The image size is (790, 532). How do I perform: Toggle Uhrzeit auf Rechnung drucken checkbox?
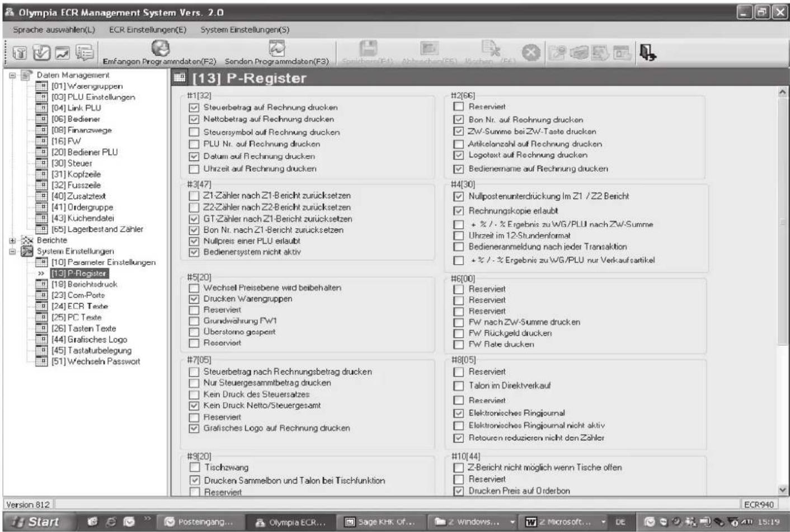pyautogui.click(x=194, y=169)
